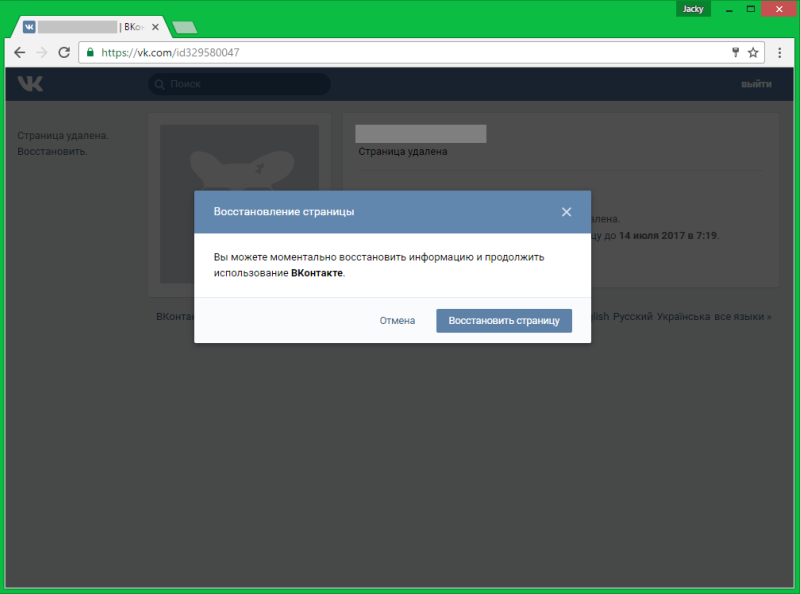
Task: Click the Поиск search field
Action: (239, 84)
